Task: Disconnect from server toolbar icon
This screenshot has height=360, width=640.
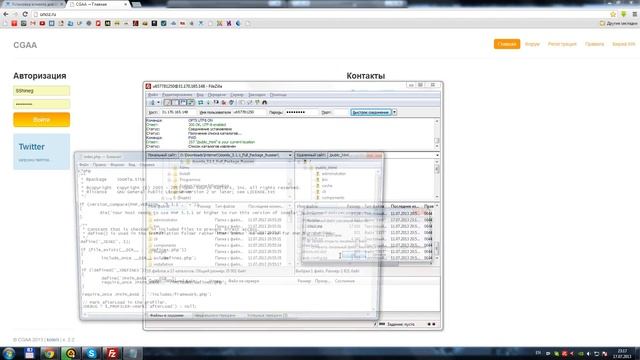Action: [x=223, y=102]
